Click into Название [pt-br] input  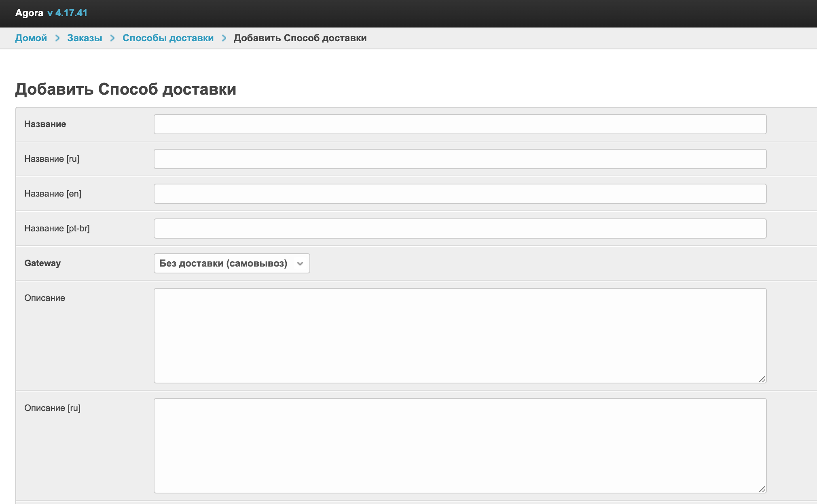pyautogui.click(x=460, y=229)
